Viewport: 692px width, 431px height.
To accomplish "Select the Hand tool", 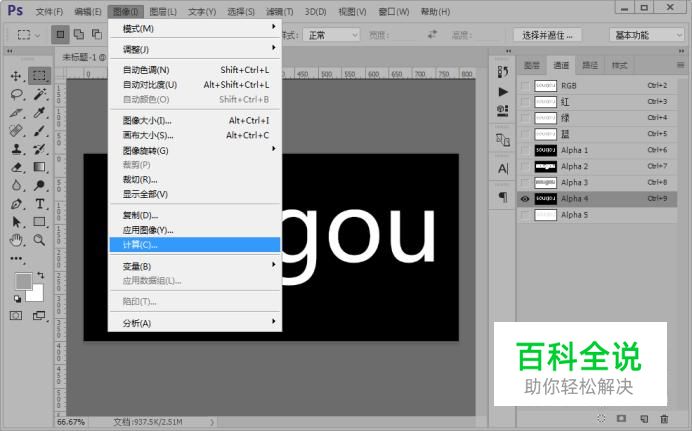I will [16, 240].
